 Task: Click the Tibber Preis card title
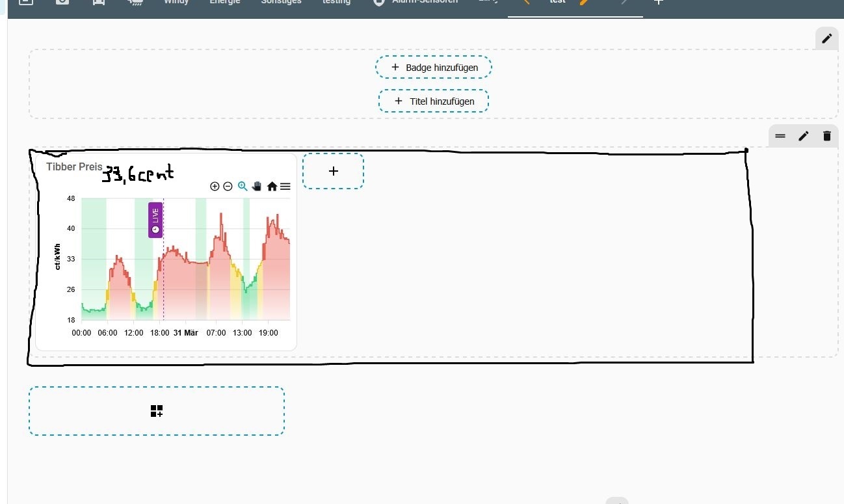click(74, 167)
